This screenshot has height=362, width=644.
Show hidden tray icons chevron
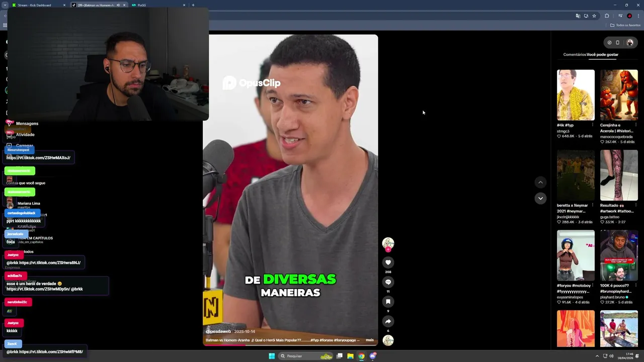[x=598, y=356]
